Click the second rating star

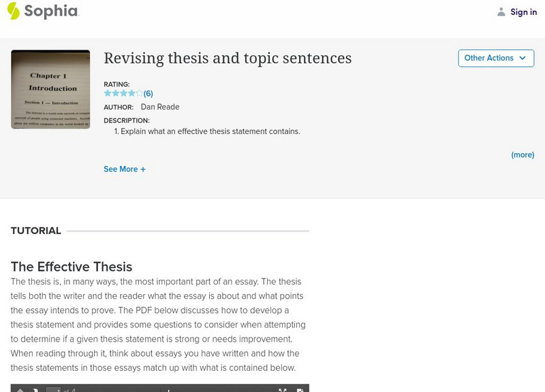coord(115,93)
